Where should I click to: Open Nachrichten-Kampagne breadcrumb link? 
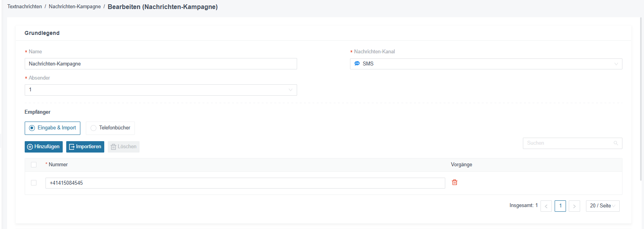(x=75, y=7)
